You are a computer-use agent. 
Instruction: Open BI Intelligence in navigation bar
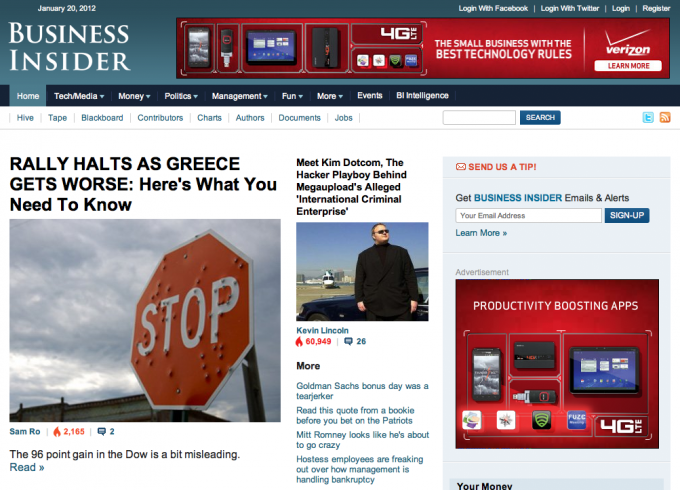pyautogui.click(x=422, y=95)
